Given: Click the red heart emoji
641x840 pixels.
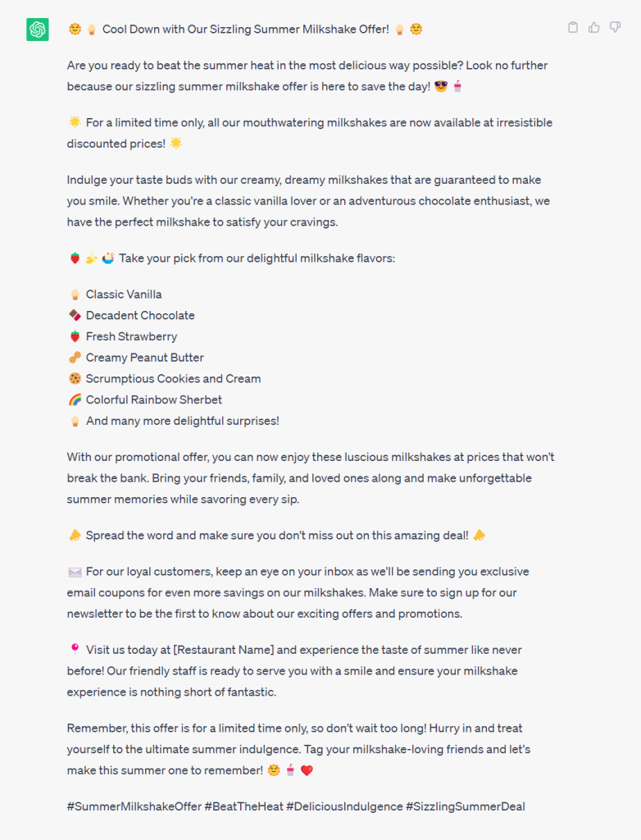Looking at the screenshot, I should click(x=307, y=771).
